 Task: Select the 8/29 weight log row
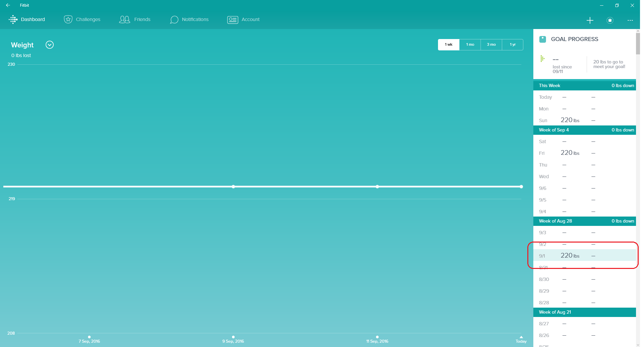point(584,291)
